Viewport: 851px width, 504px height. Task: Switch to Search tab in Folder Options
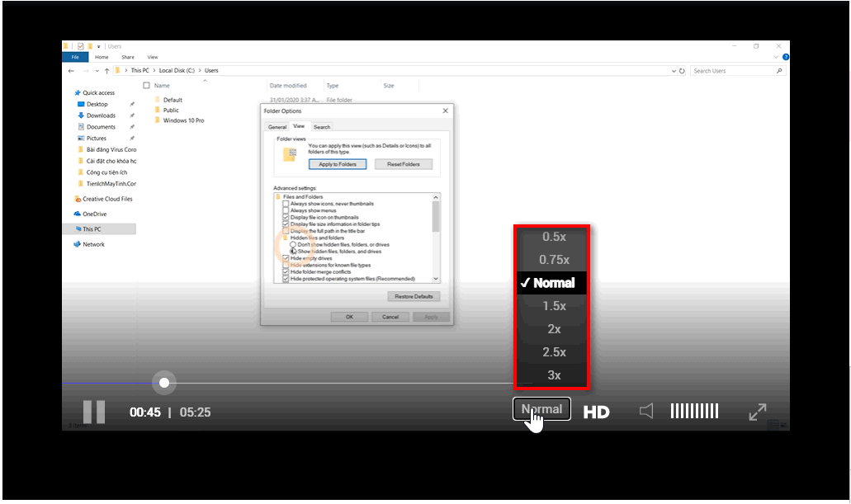tap(322, 127)
